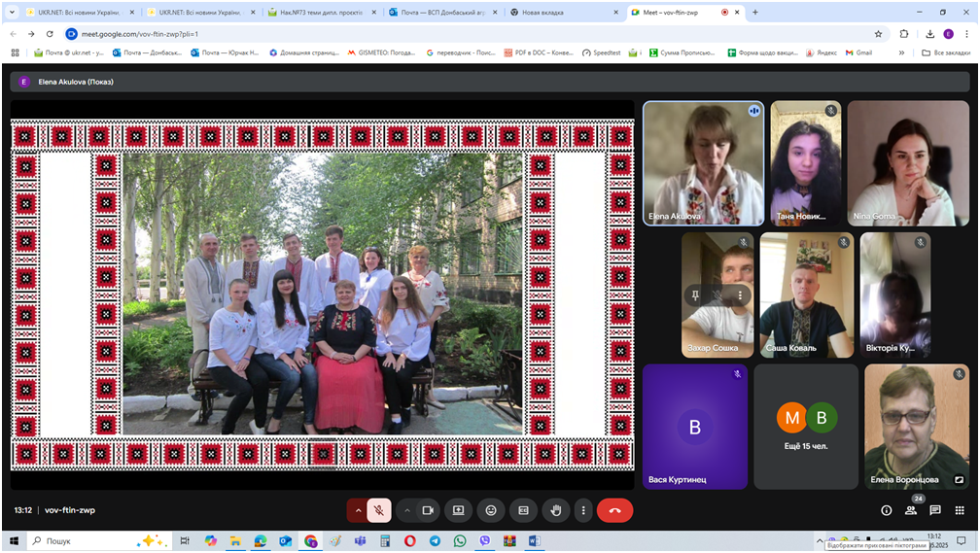The width and height of the screenshot is (980, 553).
Task: Open 'PDF в DOC' converter bookmark
Action: pyautogui.click(x=539, y=52)
